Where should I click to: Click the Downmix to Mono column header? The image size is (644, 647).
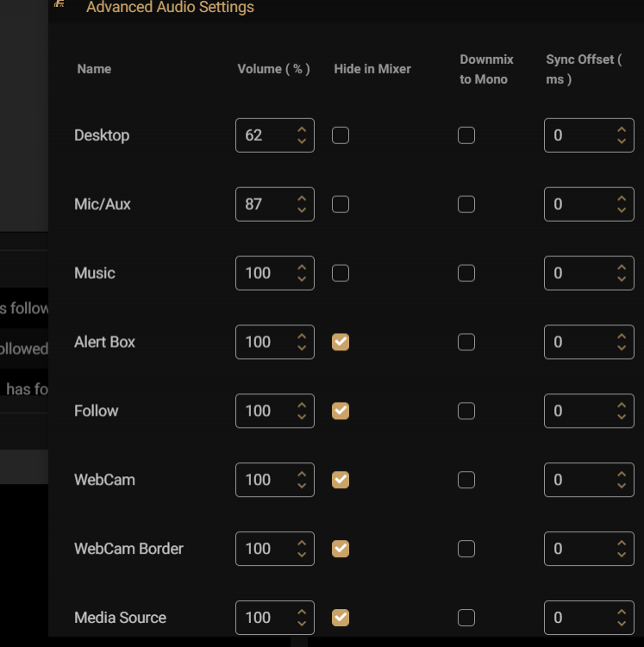[x=486, y=69]
